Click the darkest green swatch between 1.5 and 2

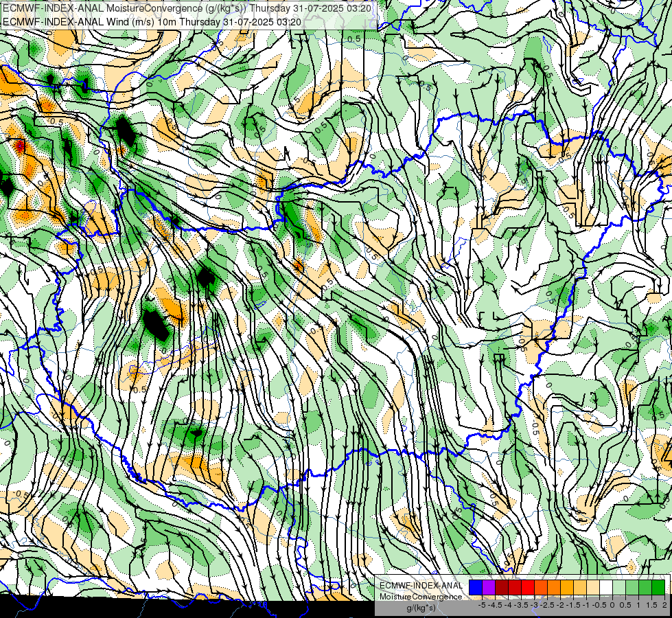point(658,587)
